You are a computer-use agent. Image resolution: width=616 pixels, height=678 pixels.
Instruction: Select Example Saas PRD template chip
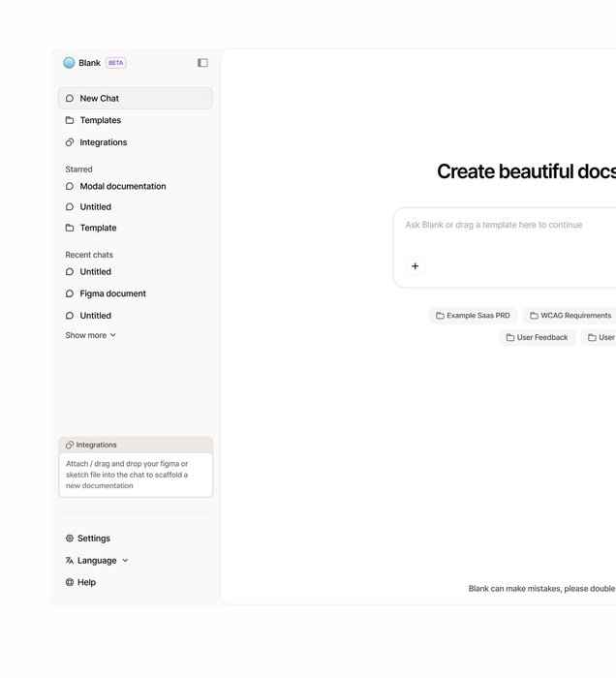tap(473, 316)
